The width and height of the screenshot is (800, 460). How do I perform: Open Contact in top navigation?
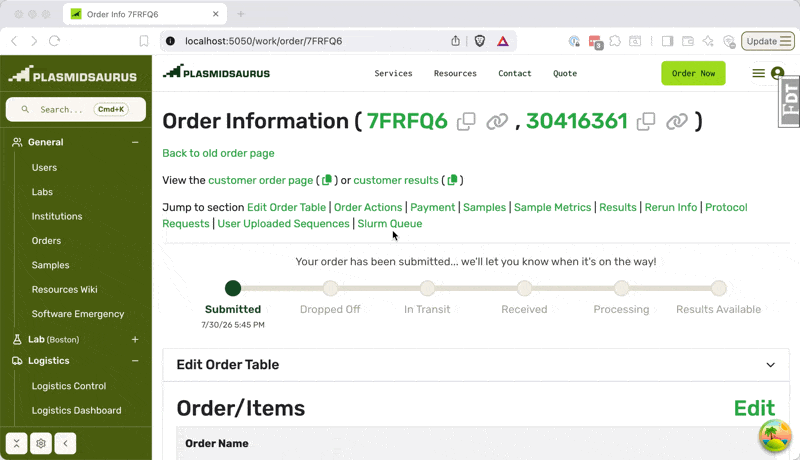click(515, 73)
